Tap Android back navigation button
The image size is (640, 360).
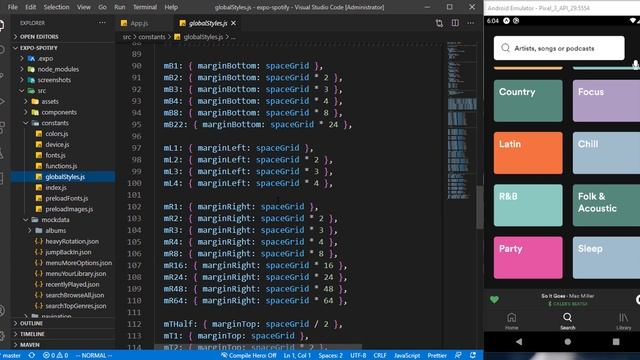(519, 342)
